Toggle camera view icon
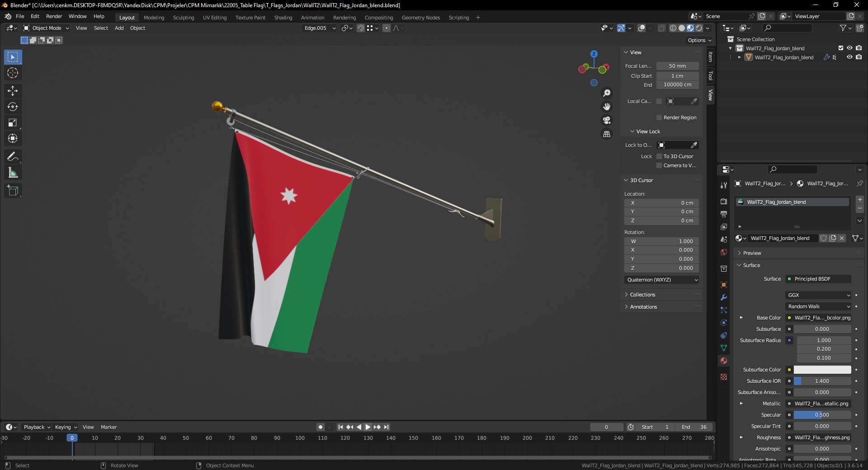 [x=607, y=120]
